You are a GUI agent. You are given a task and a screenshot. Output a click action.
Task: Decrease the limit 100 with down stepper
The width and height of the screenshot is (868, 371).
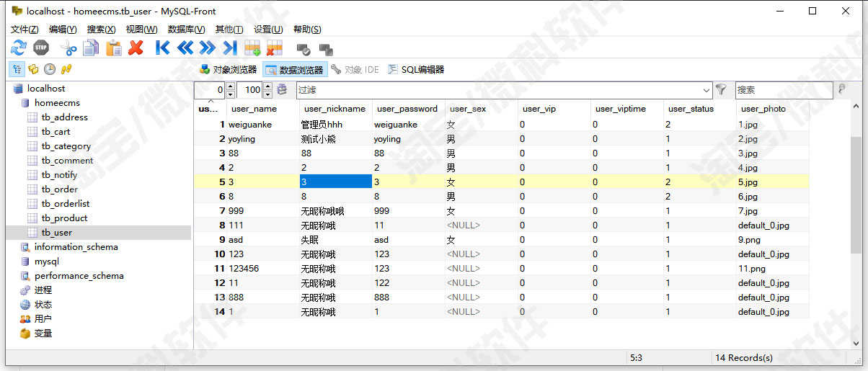point(267,94)
